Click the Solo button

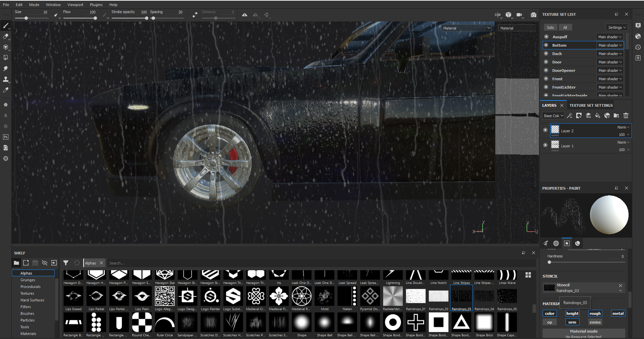click(x=550, y=28)
